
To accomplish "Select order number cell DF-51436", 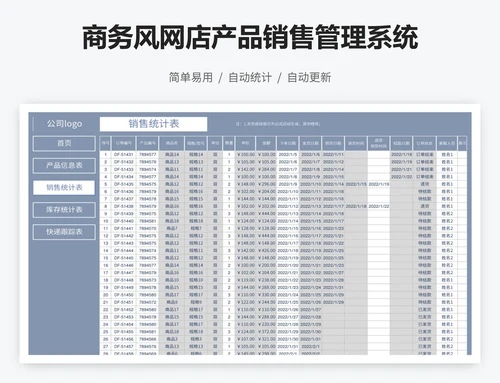I will 124,192.
